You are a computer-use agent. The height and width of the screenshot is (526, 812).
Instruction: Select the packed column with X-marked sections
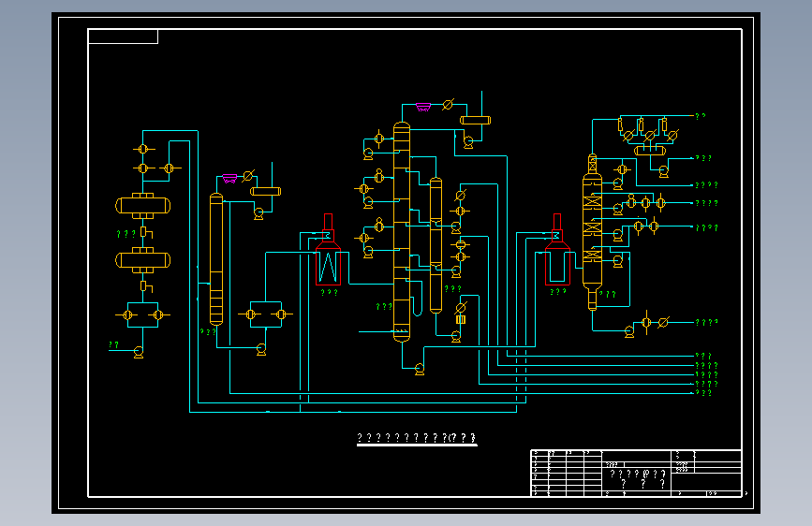593,232
